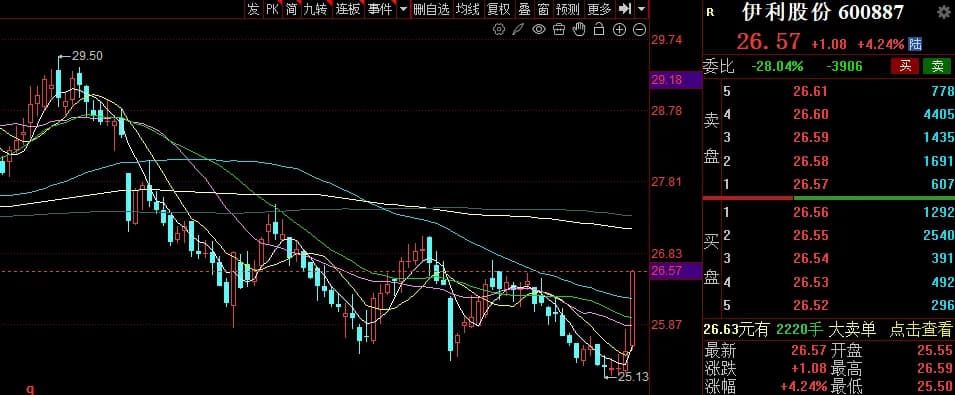Select the drawing pen tool
The height and width of the screenshot is (395, 955).
pos(518,29)
